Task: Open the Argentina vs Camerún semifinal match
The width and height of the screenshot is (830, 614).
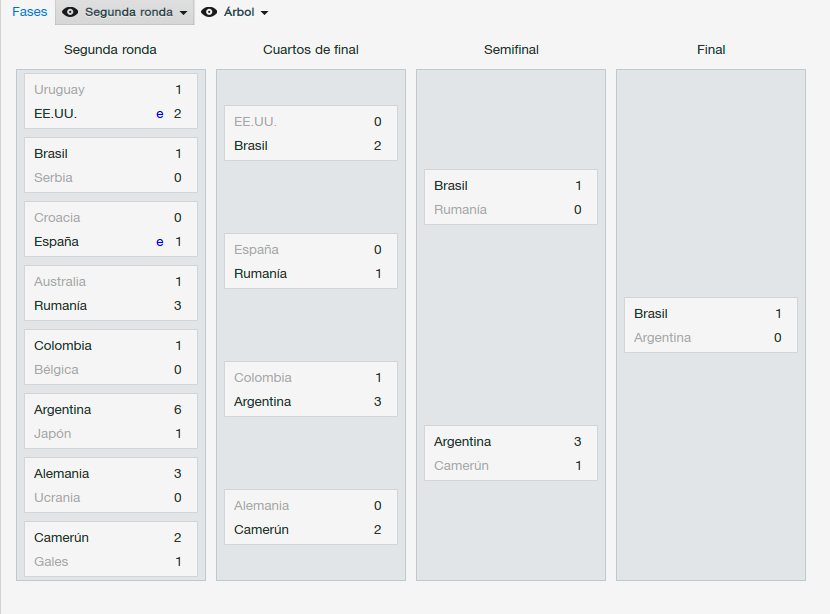Action: coord(511,453)
